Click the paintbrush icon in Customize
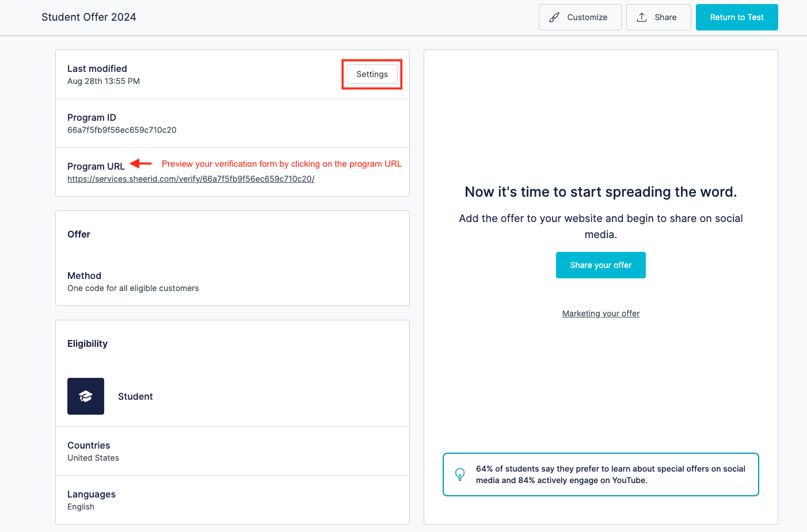Screen dimensions: 807x532 [554, 17]
